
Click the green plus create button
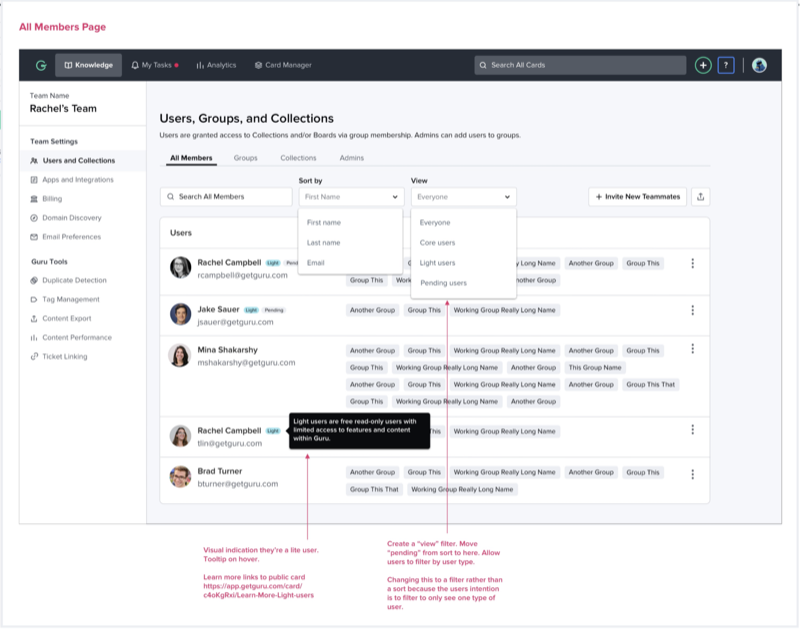coord(703,65)
